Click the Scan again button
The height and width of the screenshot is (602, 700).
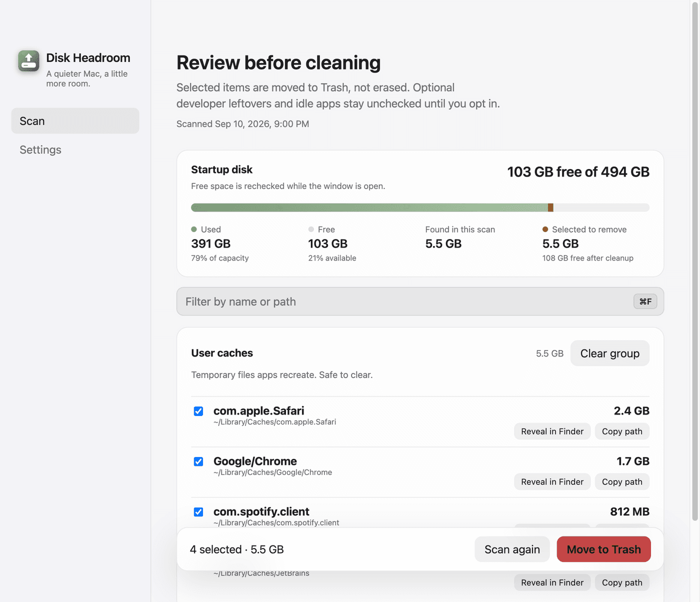click(512, 549)
